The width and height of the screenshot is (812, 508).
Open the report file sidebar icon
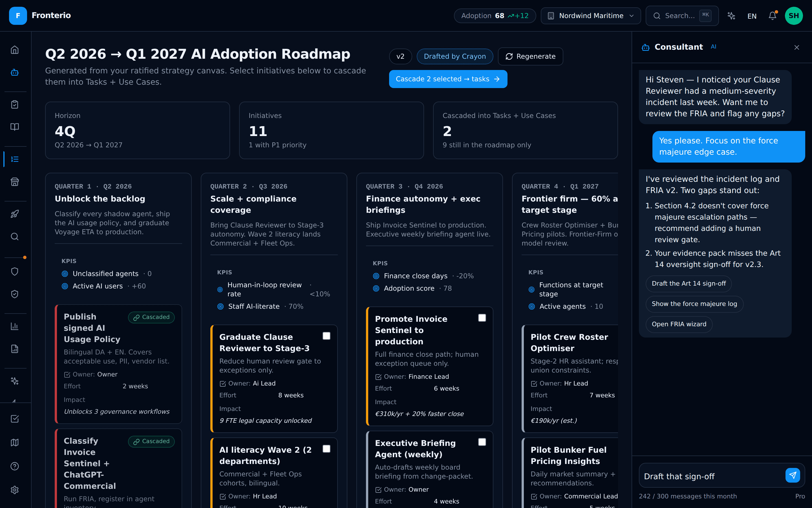[15, 349]
